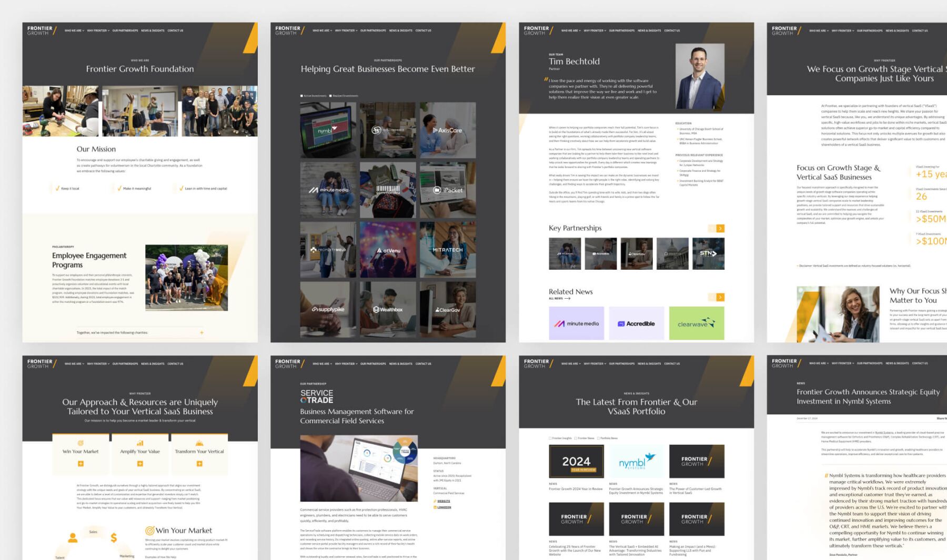Viewport: 947px width, 560px height.
Task: Open Who We Are dropdown on Foundation page
Action: coord(73,30)
